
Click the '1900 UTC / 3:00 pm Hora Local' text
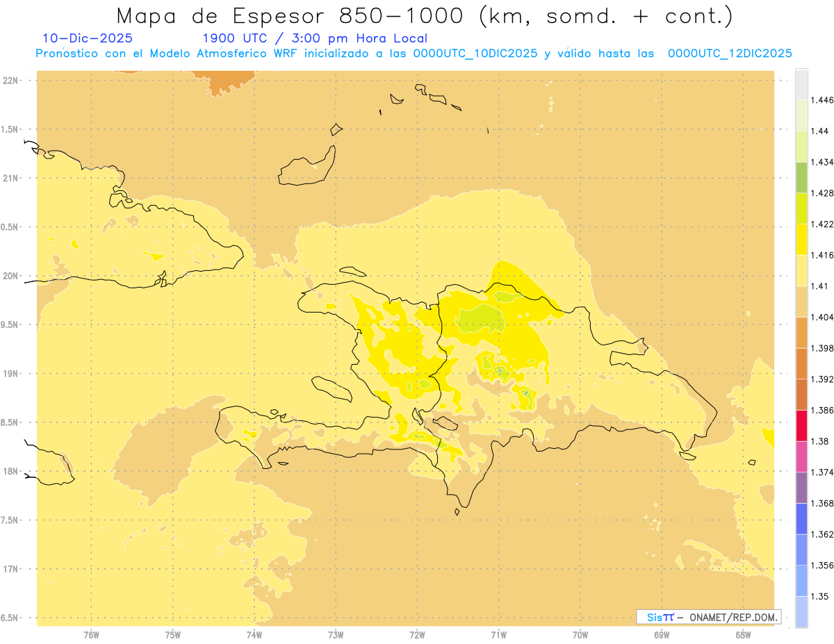click(x=315, y=38)
